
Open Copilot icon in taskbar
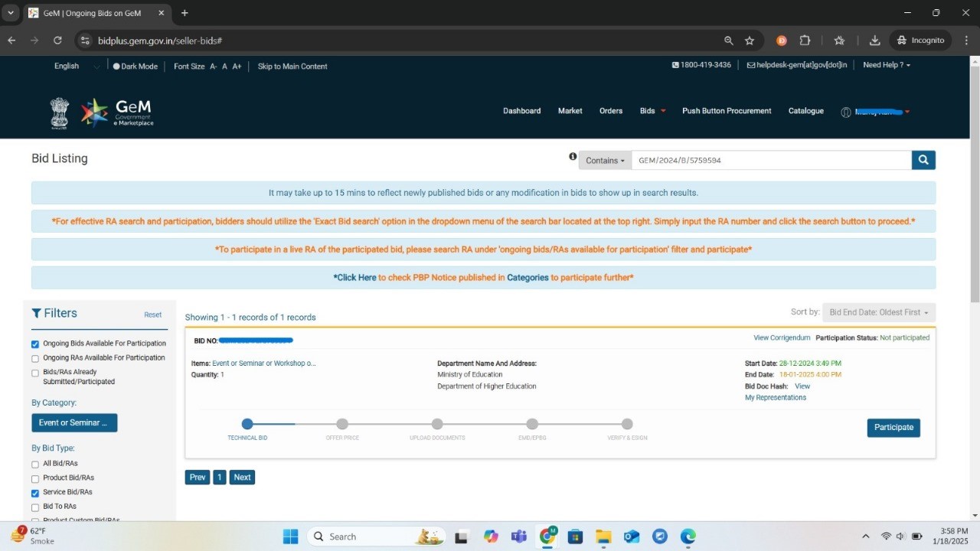coord(491,536)
